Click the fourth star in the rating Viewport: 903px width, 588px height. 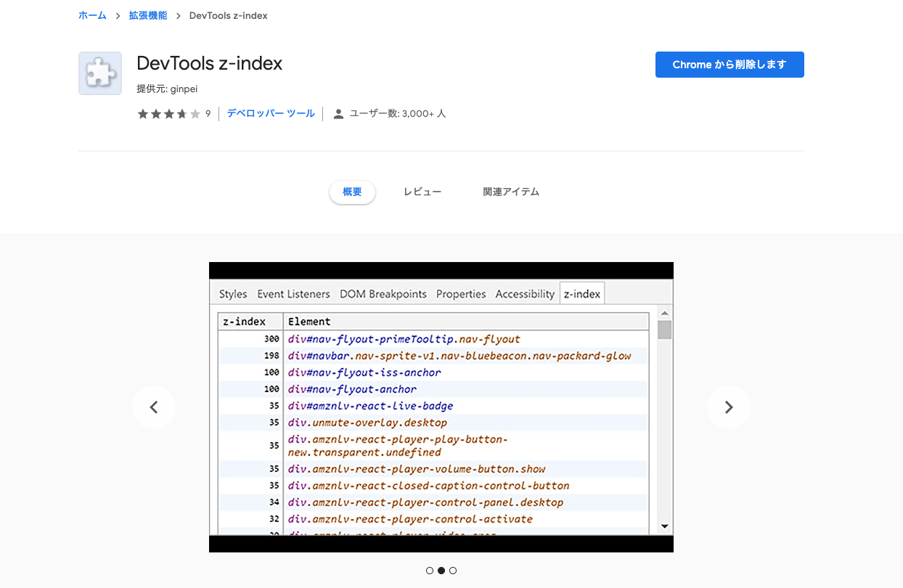tap(181, 113)
